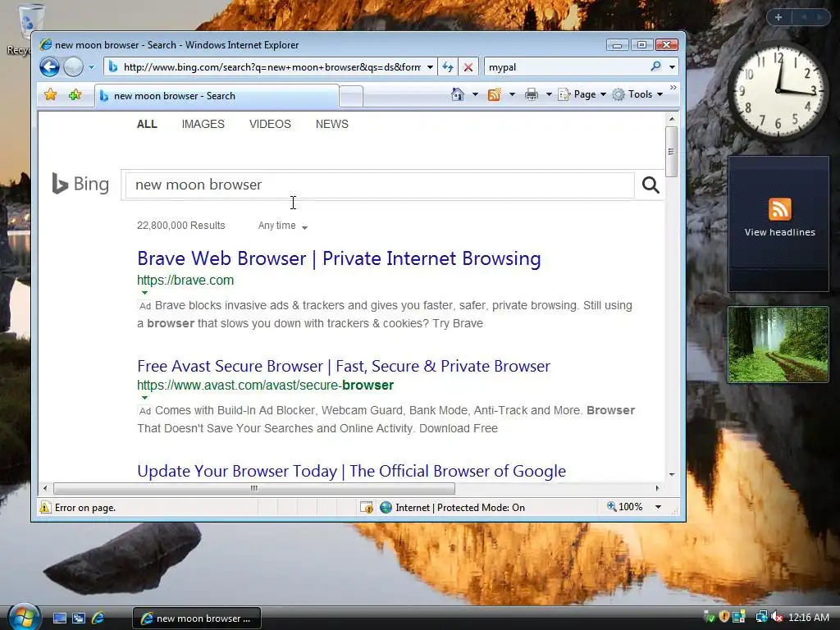This screenshot has height=630, width=840.
Task: Switch to NEWS results tab
Action: [x=331, y=125]
